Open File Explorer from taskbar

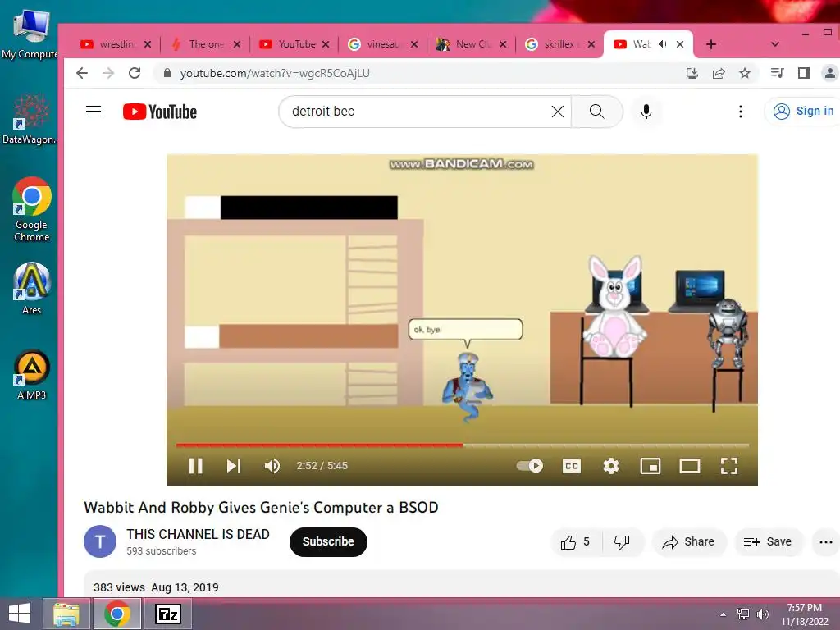(x=66, y=614)
